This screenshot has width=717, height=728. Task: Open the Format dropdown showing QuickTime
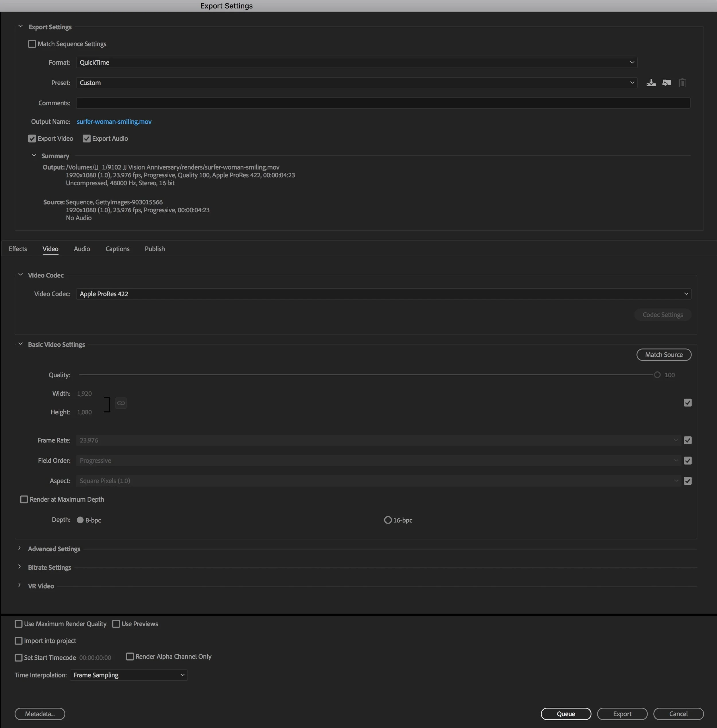pos(356,63)
